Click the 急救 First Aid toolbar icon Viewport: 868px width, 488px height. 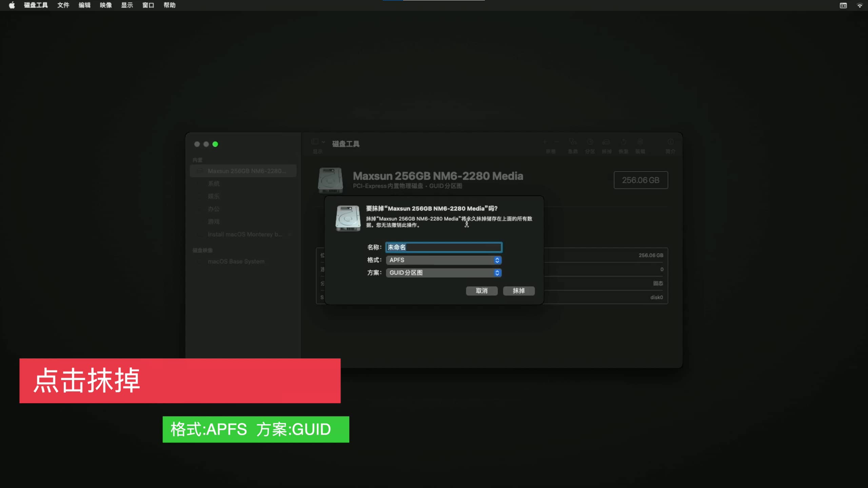573,142
